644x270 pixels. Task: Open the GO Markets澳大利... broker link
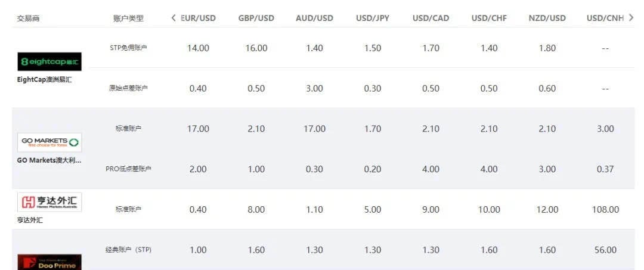(x=49, y=160)
